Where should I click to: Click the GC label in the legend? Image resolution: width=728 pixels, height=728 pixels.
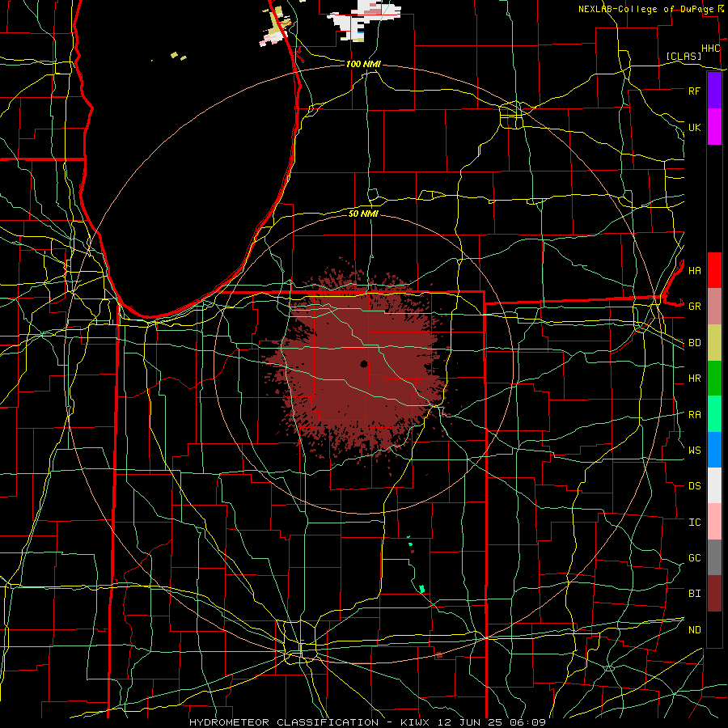coord(694,558)
